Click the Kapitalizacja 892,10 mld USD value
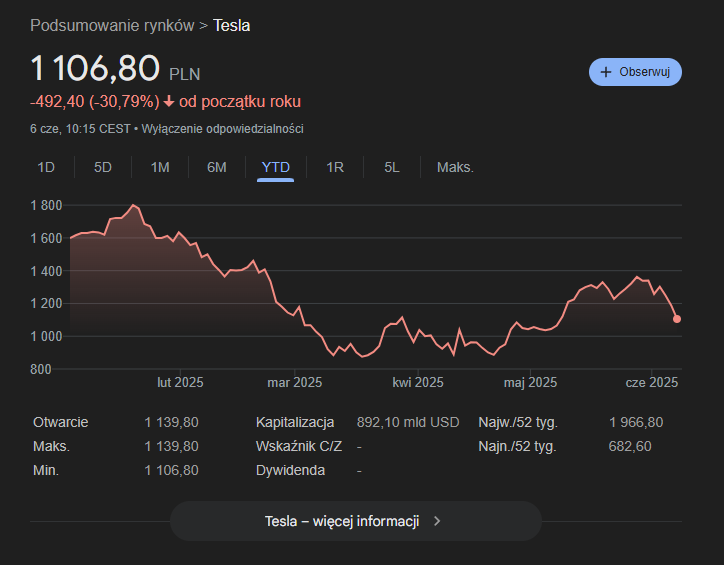Image resolution: width=724 pixels, height=565 pixels. (408, 422)
